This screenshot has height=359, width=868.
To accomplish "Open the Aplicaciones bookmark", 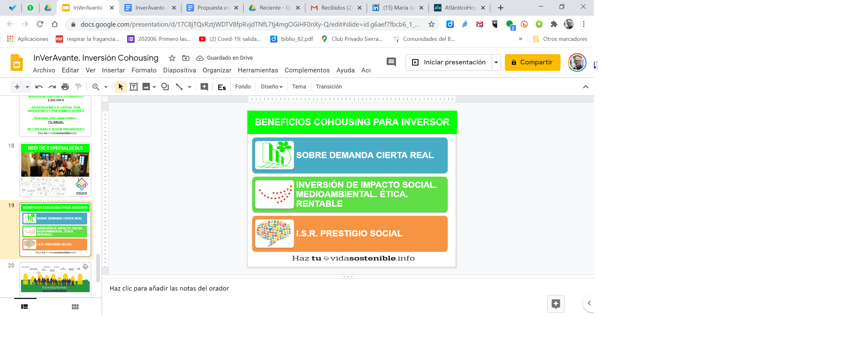I will tap(28, 39).
